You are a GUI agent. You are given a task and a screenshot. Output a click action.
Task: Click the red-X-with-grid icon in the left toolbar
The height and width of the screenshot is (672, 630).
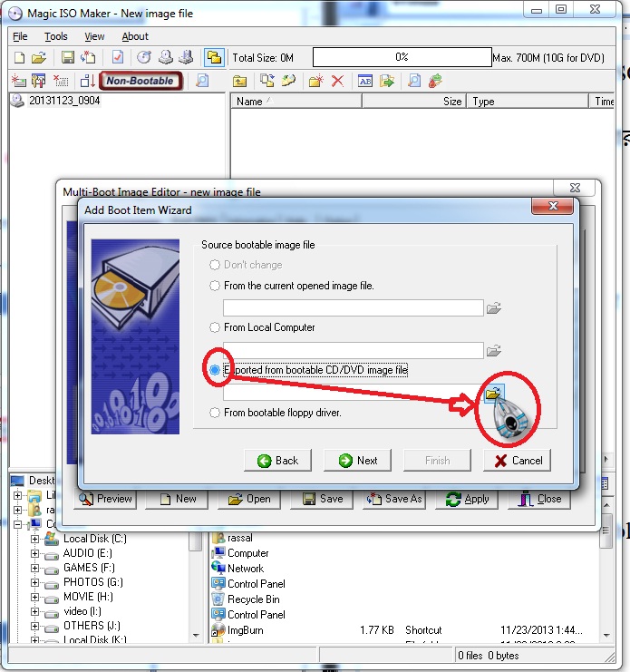(61, 81)
